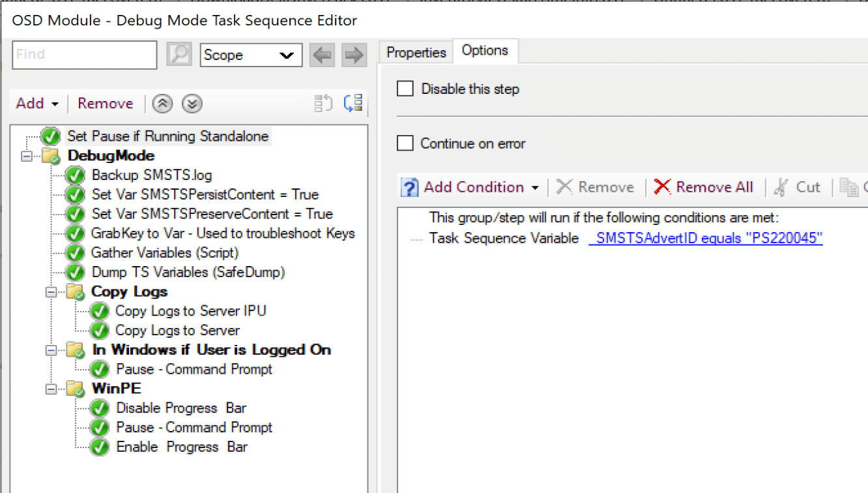Screen dimensions: 868x493
Task: Select the Options tab
Action: click(485, 50)
